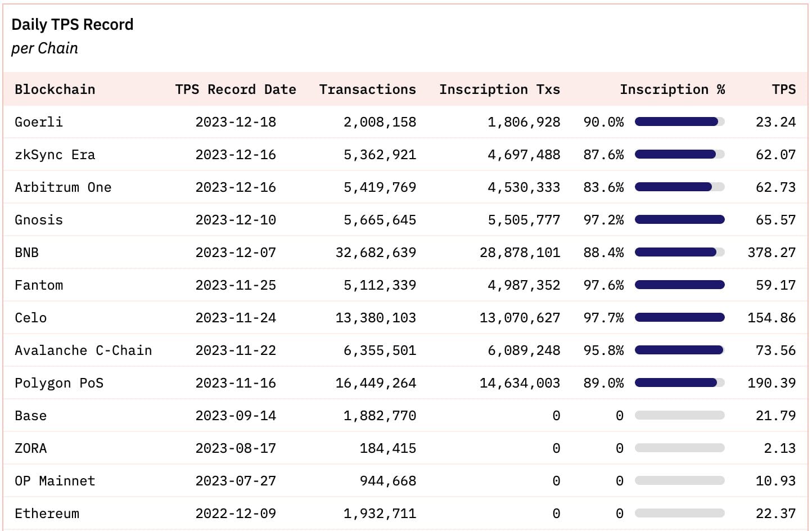
Task: Click the Goerli inscription percentage bar
Action: 679,122
